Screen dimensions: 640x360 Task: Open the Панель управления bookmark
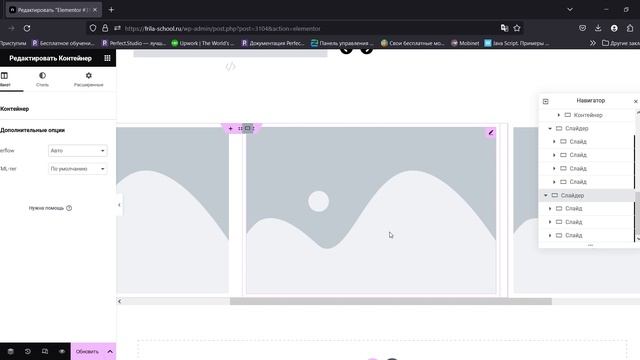point(342,43)
